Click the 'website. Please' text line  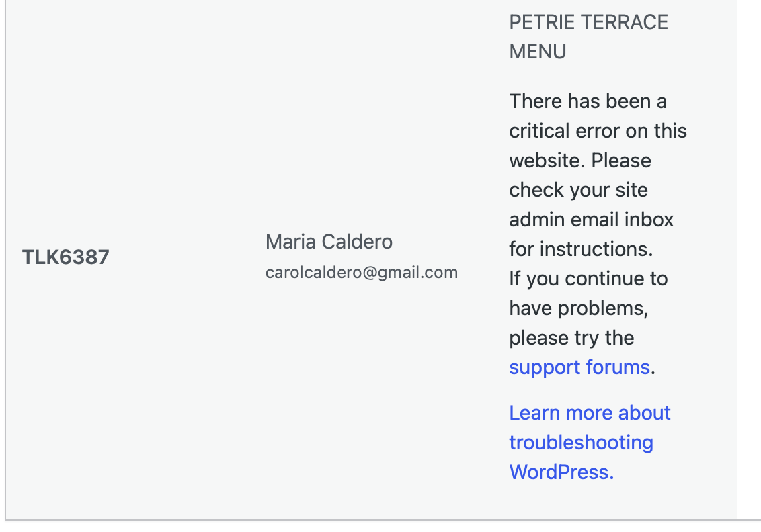click(x=580, y=161)
